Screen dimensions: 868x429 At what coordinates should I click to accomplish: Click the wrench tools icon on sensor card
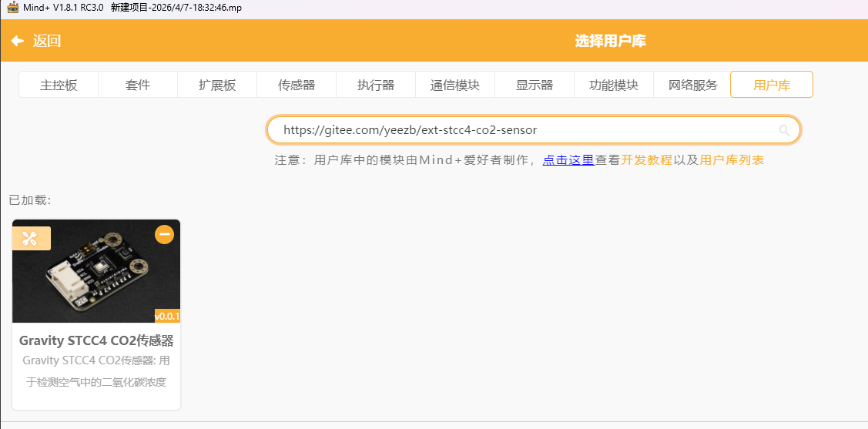tap(31, 238)
